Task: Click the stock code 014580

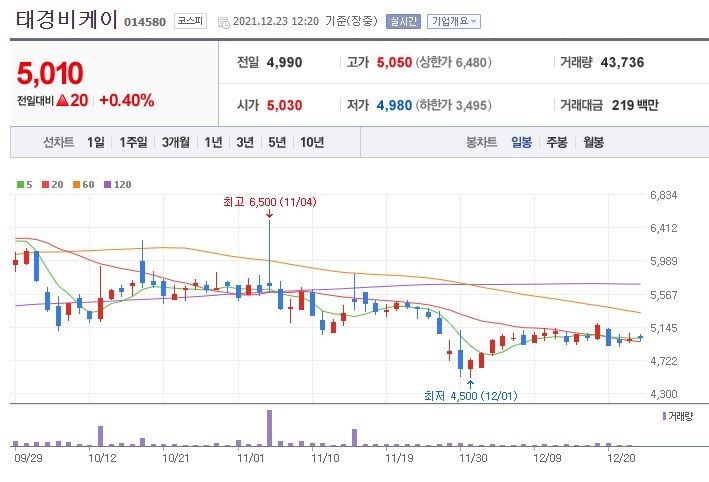Action: click(x=145, y=22)
